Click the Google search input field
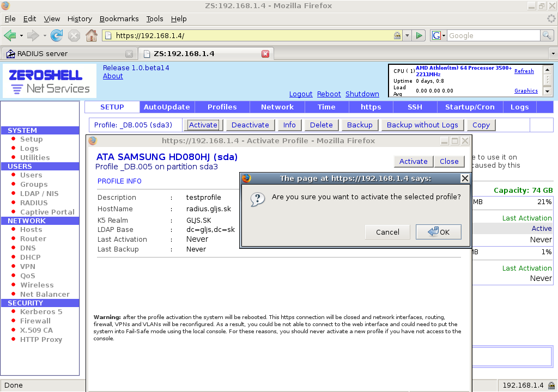The height and width of the screenshot is (392, 558). click(x=493, y=35)
